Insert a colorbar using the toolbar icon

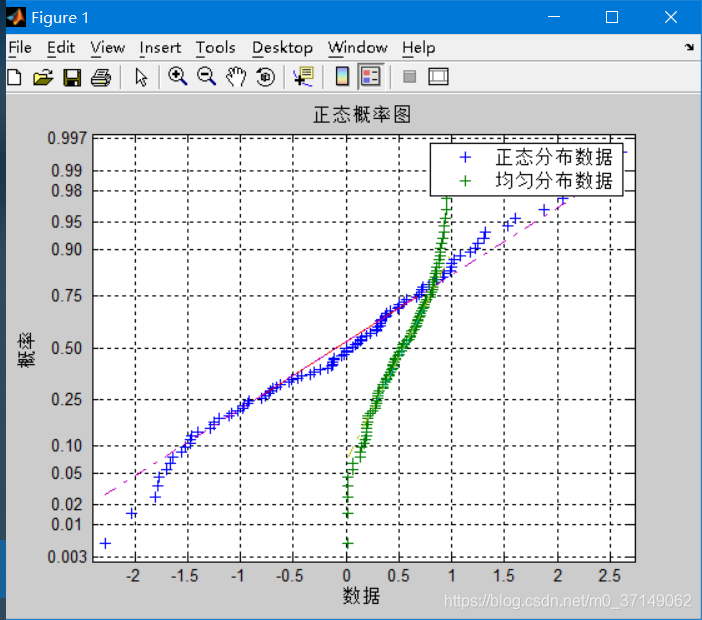[x=342, y=77]
